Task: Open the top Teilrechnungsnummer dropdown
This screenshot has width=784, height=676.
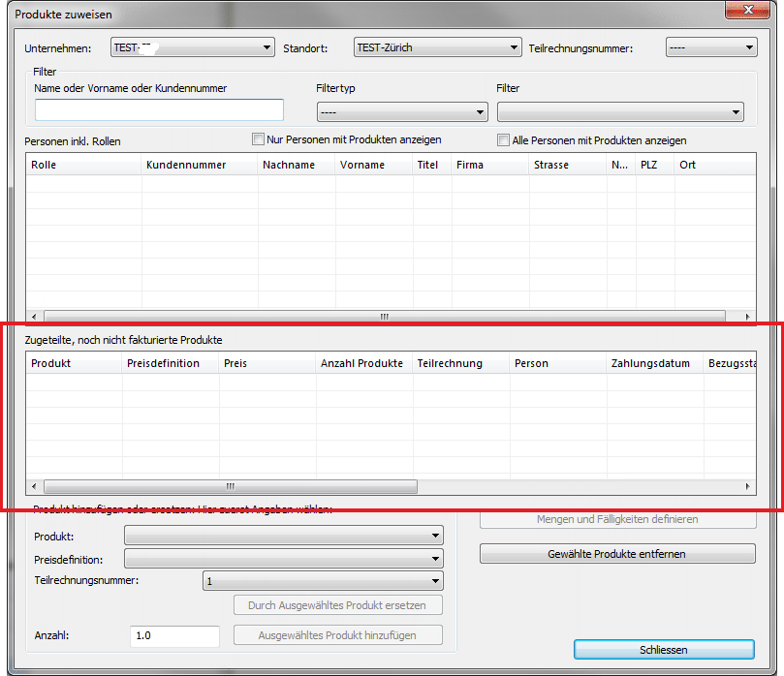Action: 710,47
